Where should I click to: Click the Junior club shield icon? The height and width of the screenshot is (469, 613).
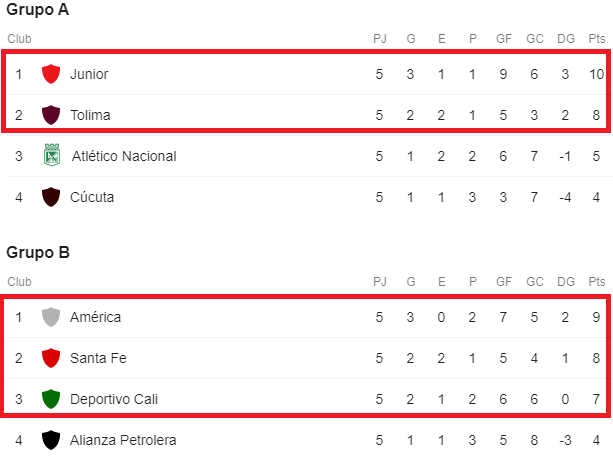pyautogui.click(x=51, y=74)
